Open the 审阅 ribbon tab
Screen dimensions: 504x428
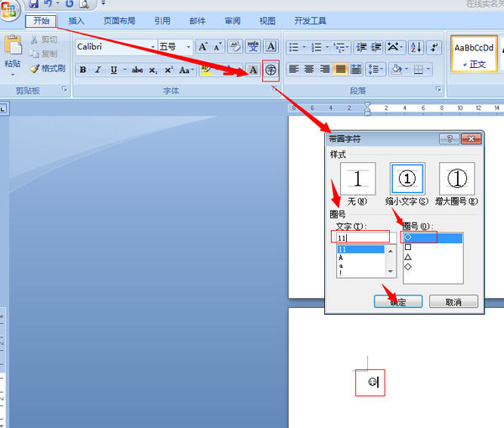pyautogui.click(x=233, y=21)
